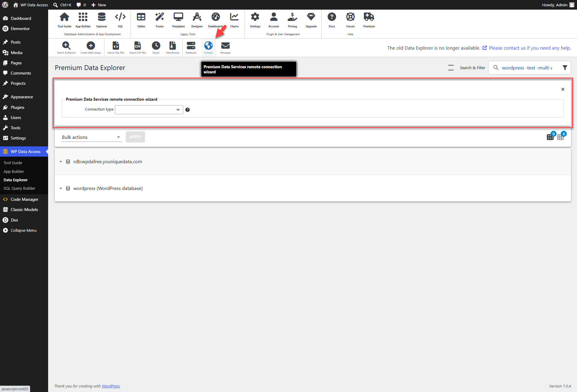Viewport: 577px width, 392px height.
Task: Click the greyed APPLY button
Action: point(135,137)
